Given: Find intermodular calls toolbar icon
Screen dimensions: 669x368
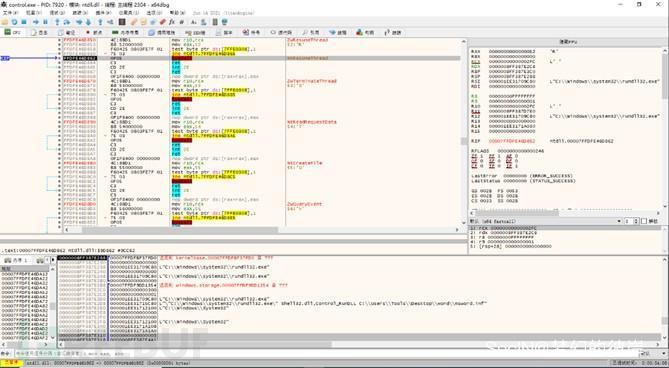Looking at the screenshot, I should coord(204,22).
